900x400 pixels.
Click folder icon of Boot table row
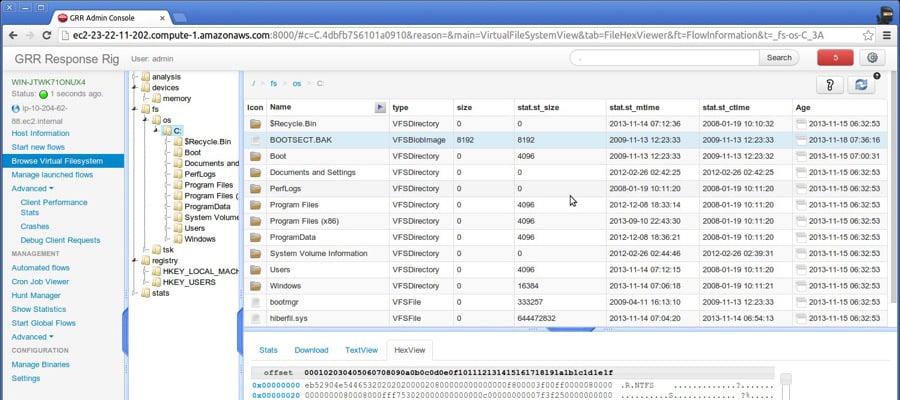pyautogui.click(x=255, y=156)
